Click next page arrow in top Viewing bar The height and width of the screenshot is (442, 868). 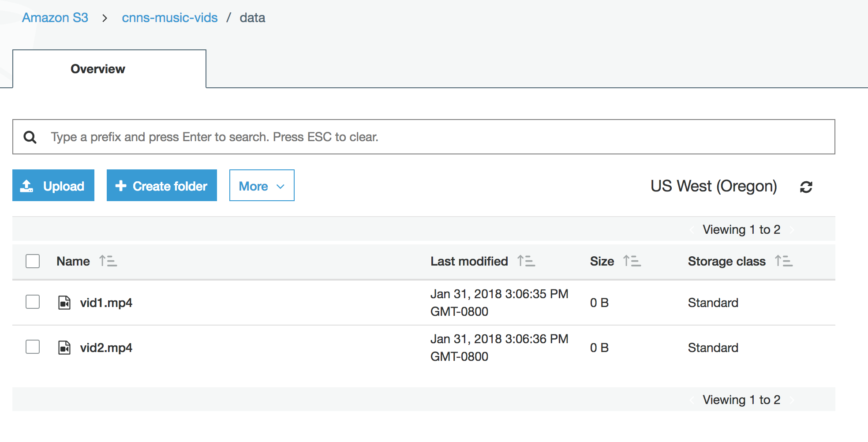(792, 230)
